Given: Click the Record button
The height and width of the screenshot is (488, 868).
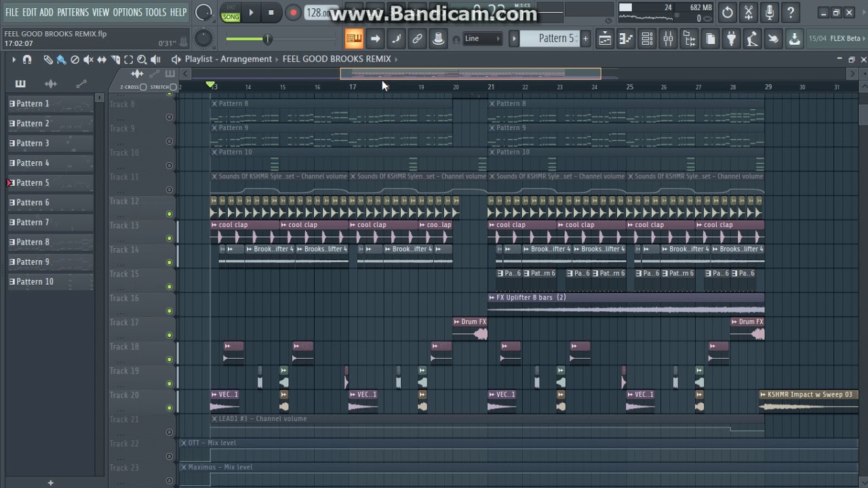Looking at the screenshot, I should 293,12.
